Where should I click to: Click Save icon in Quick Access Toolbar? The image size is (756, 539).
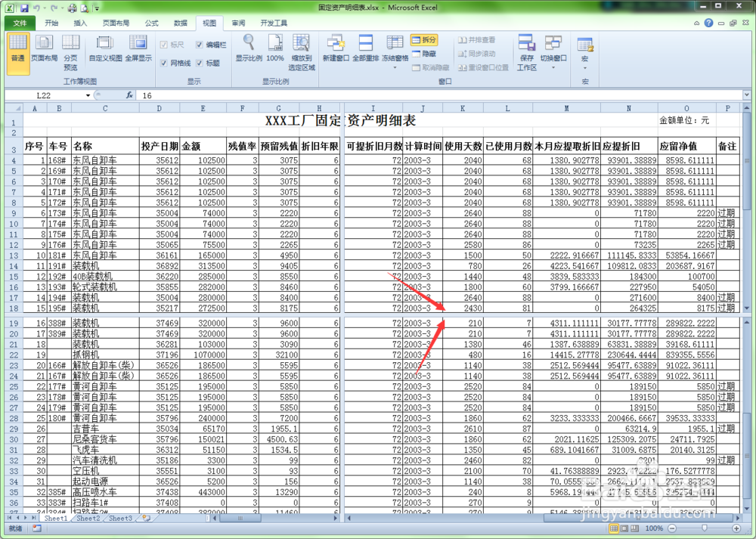click(24, 8)
